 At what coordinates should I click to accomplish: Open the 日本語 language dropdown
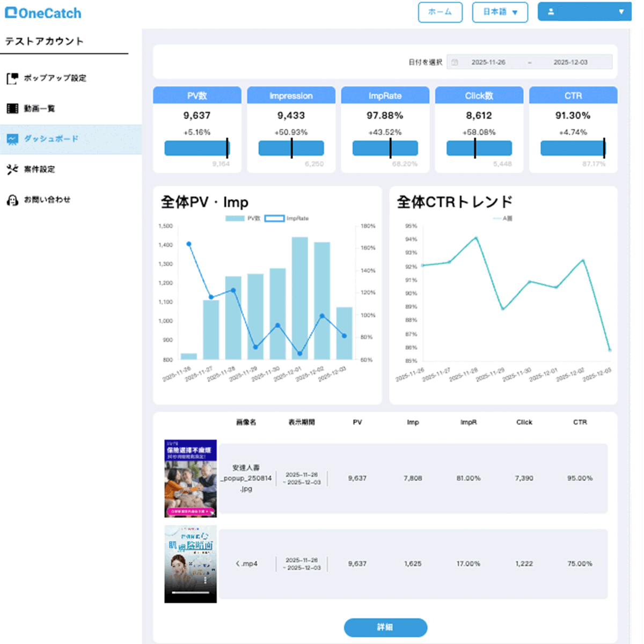pyautogui.click(x=500, y=12)
